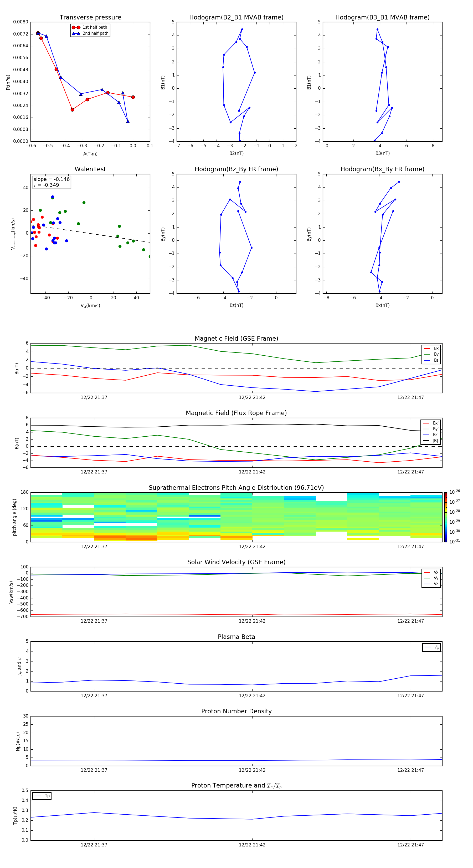473x868 pixels.
Task: Click the 10^-26 label on color scale
Action: click(455, 492)
